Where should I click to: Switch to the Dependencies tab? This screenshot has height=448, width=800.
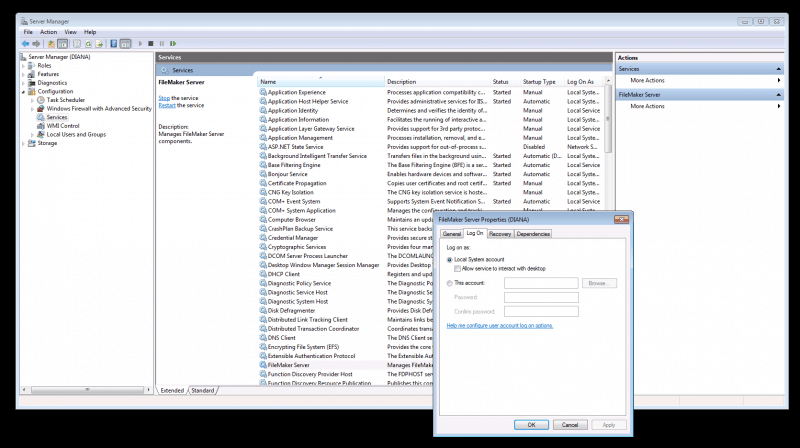click(533, 234)
